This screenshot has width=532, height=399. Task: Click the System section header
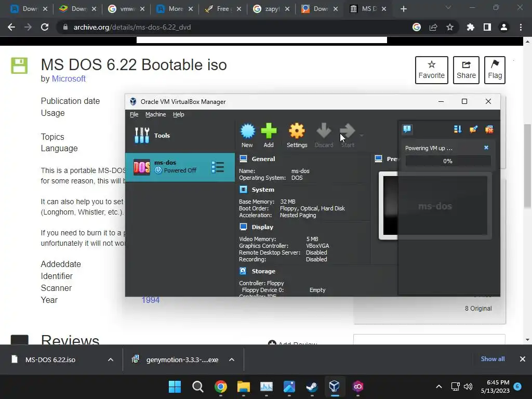[262, 189]
